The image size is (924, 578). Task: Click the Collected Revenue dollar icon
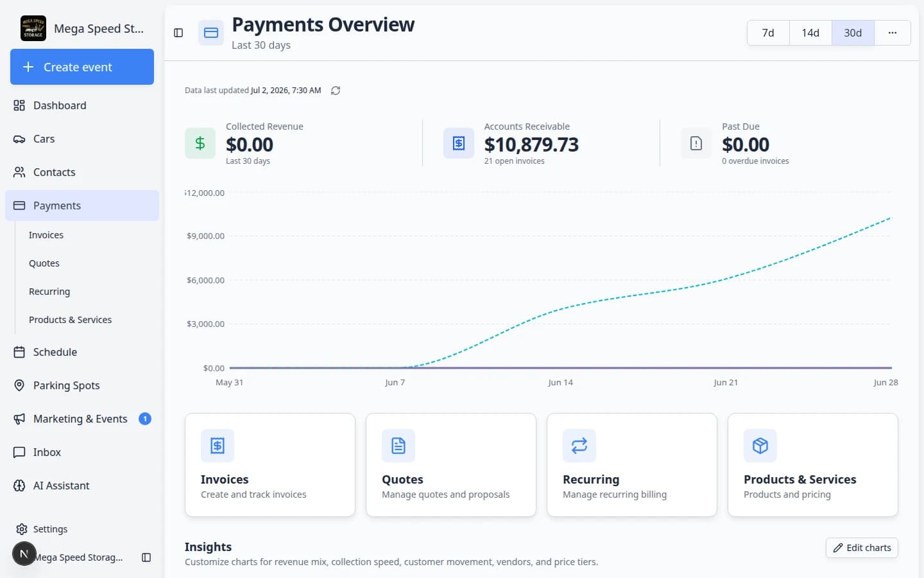[200, 143]
